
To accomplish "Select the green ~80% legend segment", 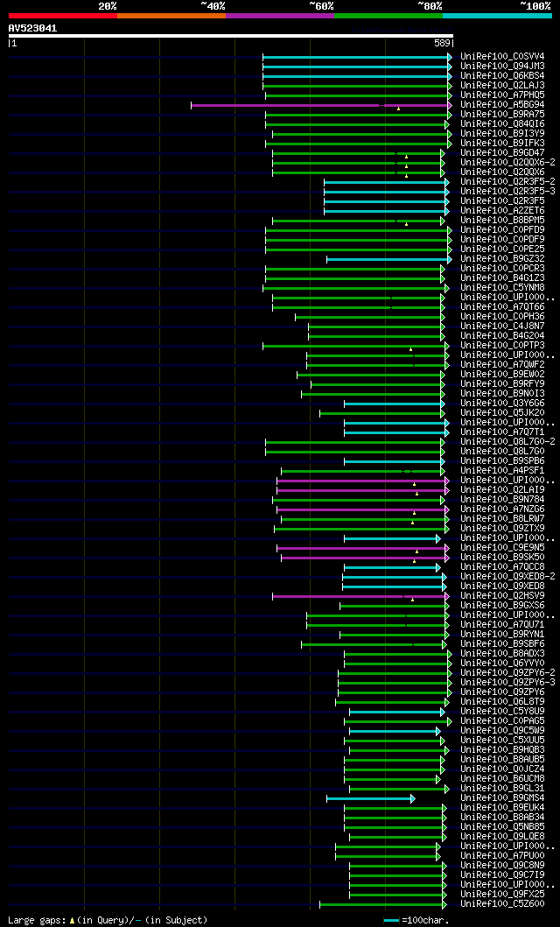I will (x=388, y=16).
